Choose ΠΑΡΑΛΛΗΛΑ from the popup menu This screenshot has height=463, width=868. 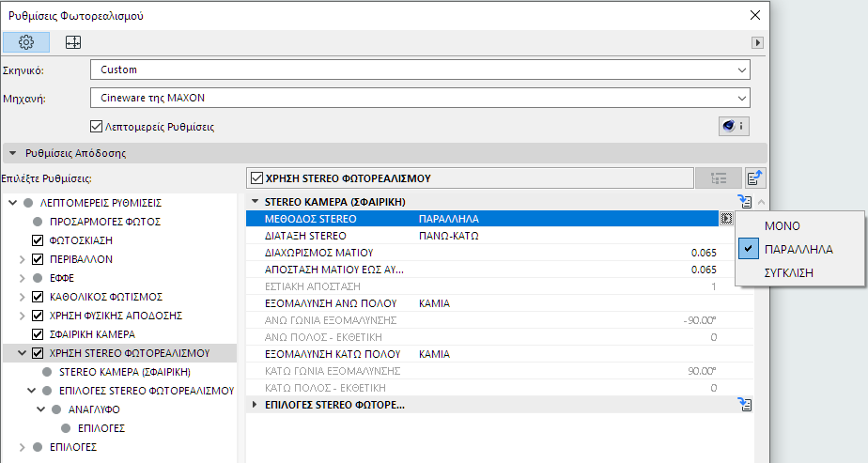pos(800,249)
